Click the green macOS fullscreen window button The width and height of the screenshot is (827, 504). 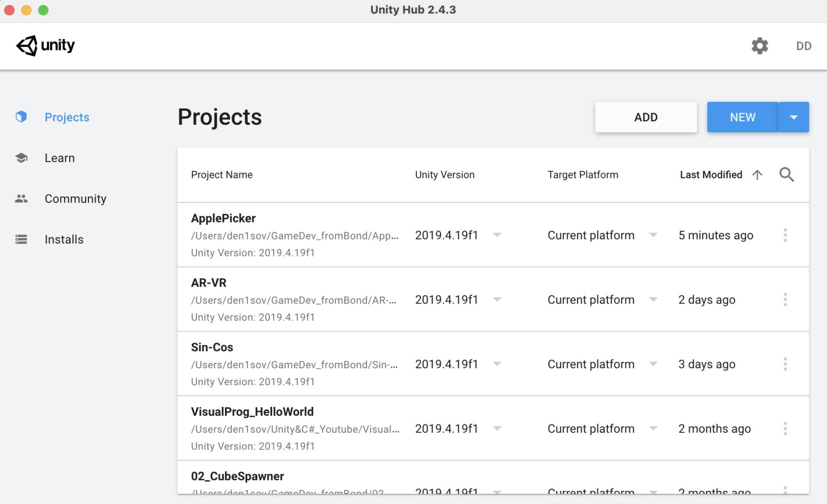point(44,10)
